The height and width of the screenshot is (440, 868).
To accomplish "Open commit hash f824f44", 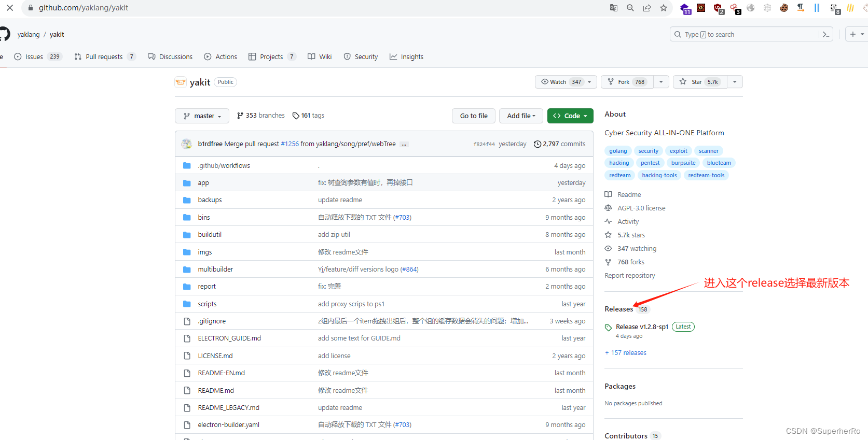I will pyautogui.click(x=484, y=144).
